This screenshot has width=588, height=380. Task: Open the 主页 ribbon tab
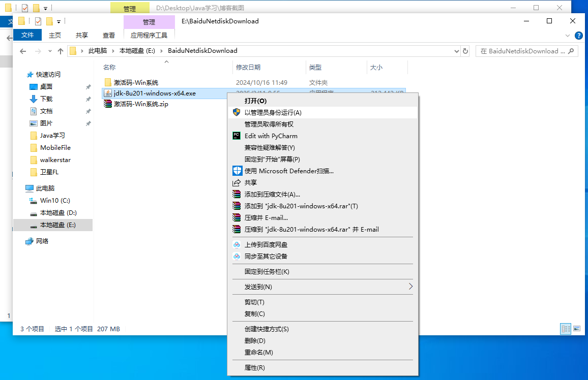(55, 35)
